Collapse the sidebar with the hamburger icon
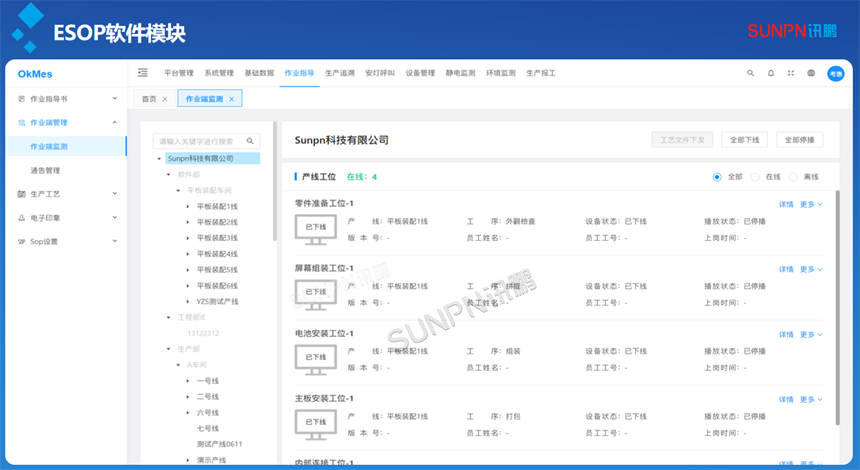Screen dimensions: 860x470 [x=143, y=72]
